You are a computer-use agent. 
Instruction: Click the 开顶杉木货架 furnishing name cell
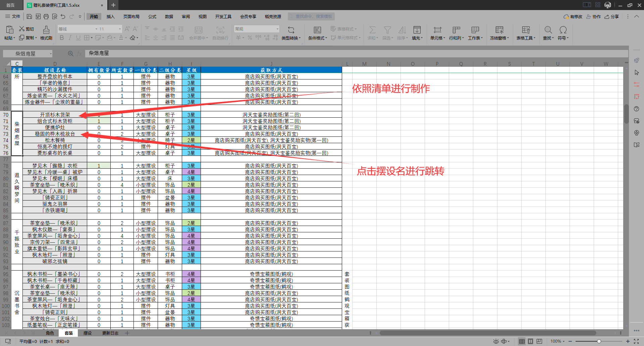55,115
